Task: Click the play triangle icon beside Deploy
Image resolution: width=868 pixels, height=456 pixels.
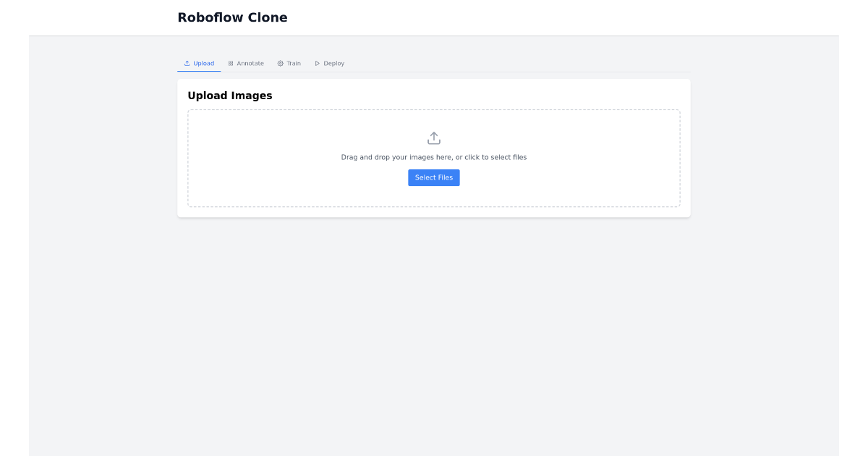Action: (317, 63)
